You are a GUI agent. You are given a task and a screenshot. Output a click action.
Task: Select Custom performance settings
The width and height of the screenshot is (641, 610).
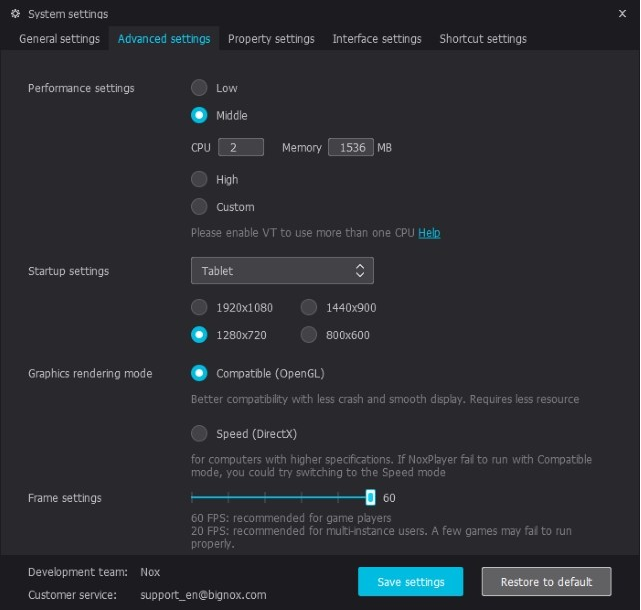200,207
